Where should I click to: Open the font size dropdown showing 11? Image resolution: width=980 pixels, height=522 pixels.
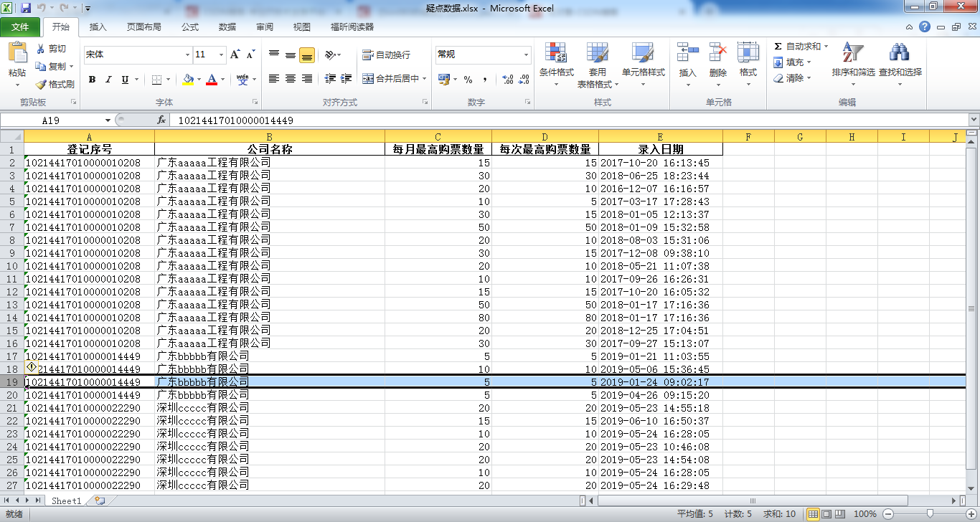[x=222, y=54]
